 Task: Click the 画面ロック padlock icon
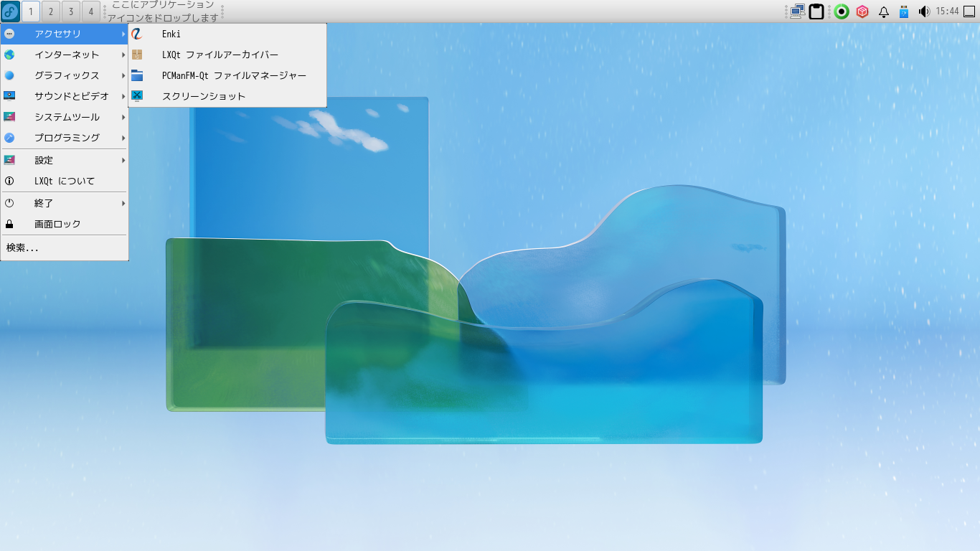click(x=9, y=224)
